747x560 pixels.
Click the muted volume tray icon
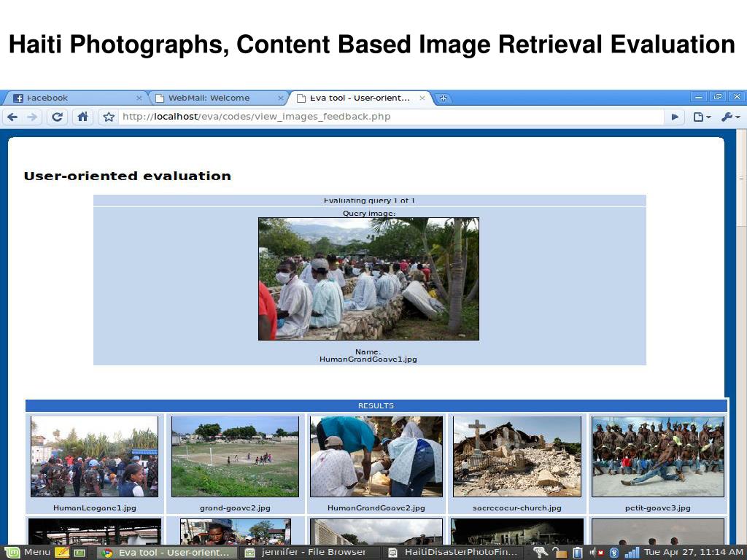click(x=597, y=553)
